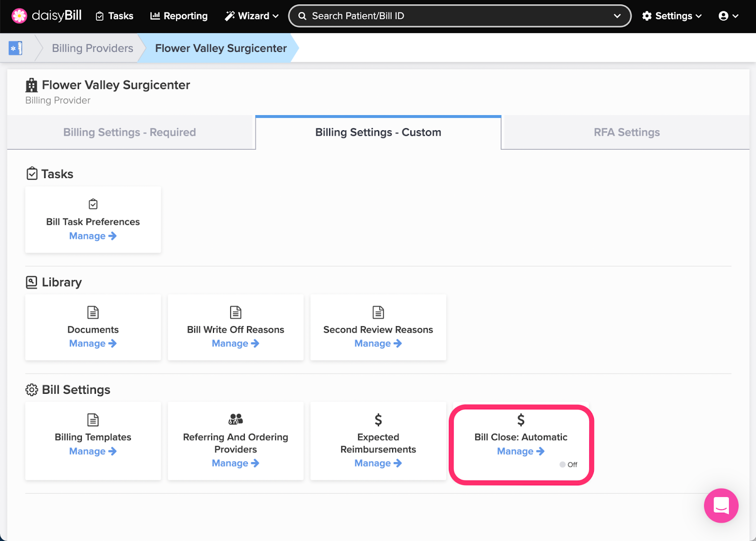756x541 pixels.
Task: Click the Settings gear icon in navbar
Action: 647,16
